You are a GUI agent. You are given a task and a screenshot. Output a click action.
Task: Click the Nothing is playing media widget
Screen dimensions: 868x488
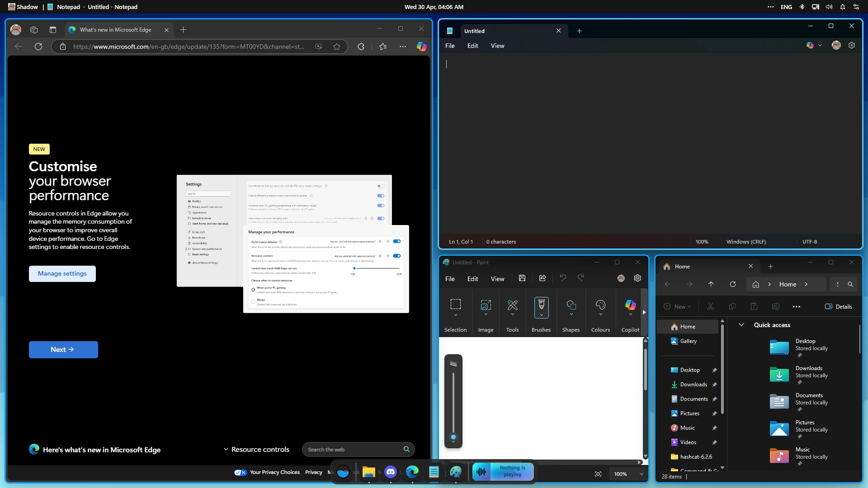(503, 471)
